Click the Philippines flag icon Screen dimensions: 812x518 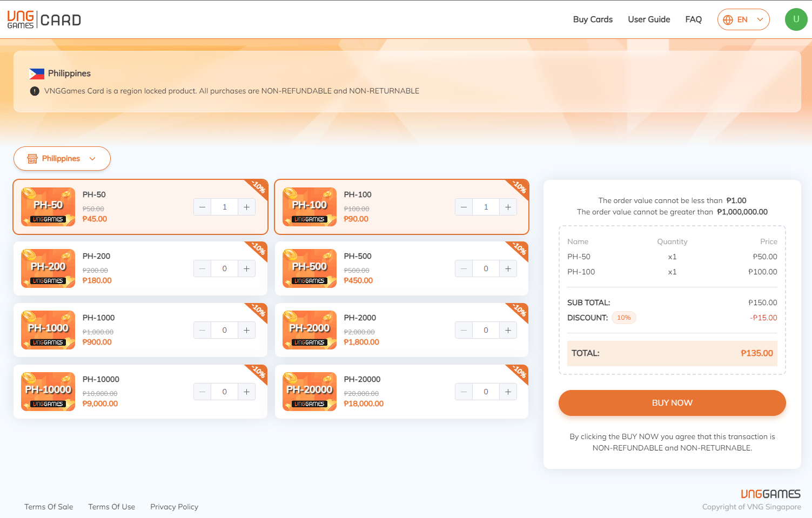37,73
